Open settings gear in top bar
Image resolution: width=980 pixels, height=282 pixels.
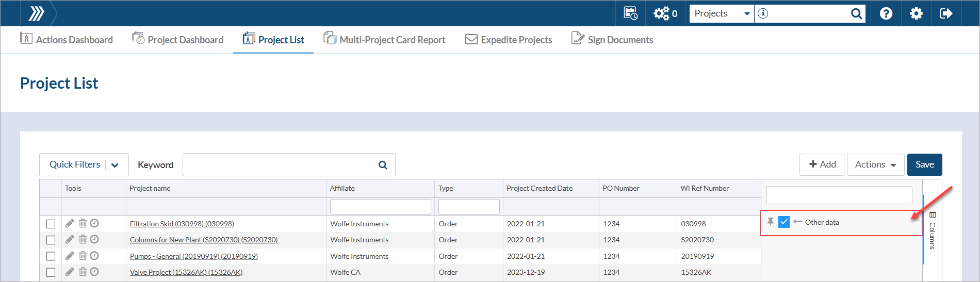pyautogui.click(x=916, y=13)
